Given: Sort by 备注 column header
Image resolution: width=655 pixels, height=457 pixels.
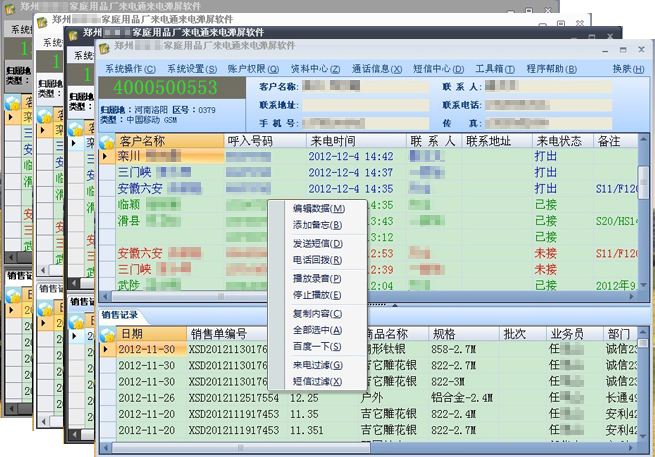Looking at the screenshot, I should point(616,141).
